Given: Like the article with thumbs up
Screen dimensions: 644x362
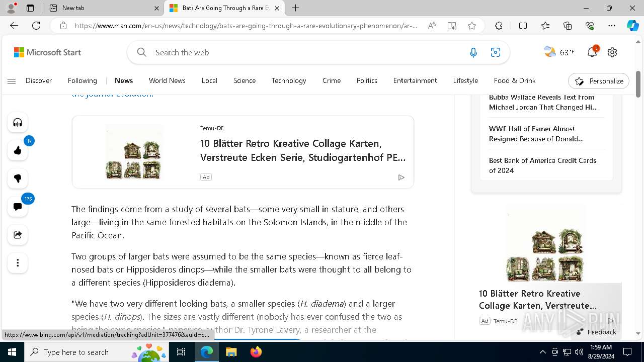Looking at the screenshot, I should pos(18,150).
